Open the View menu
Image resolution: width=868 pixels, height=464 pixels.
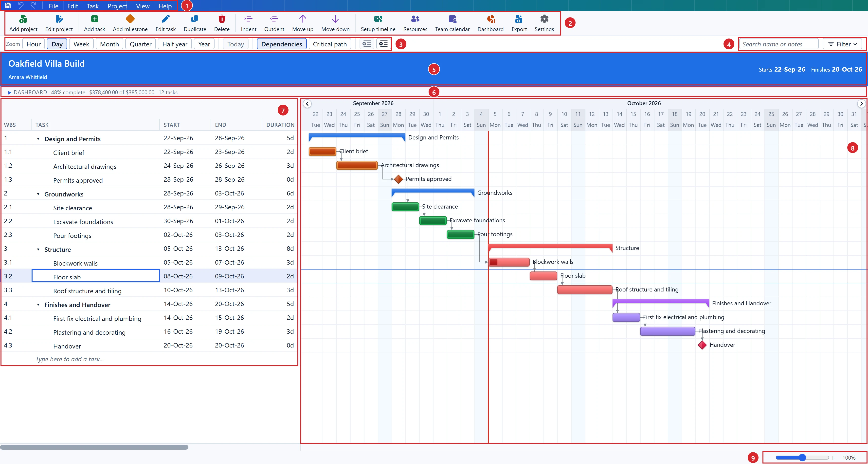[143, 6]
